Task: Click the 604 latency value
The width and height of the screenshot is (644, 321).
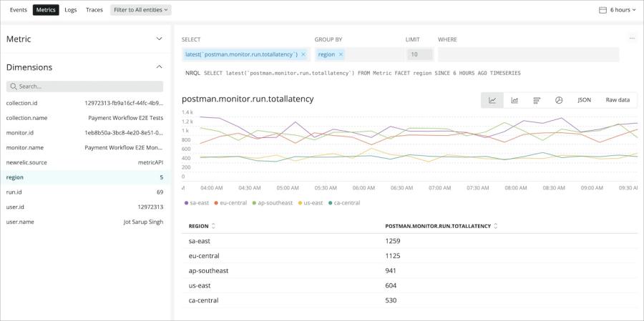Action: [x=391, y=285]
